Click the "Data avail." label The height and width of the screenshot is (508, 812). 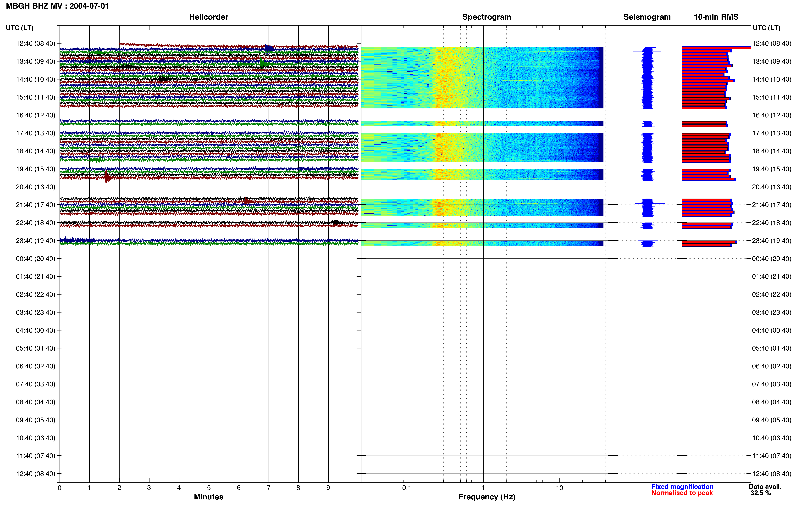pos(765,486)
